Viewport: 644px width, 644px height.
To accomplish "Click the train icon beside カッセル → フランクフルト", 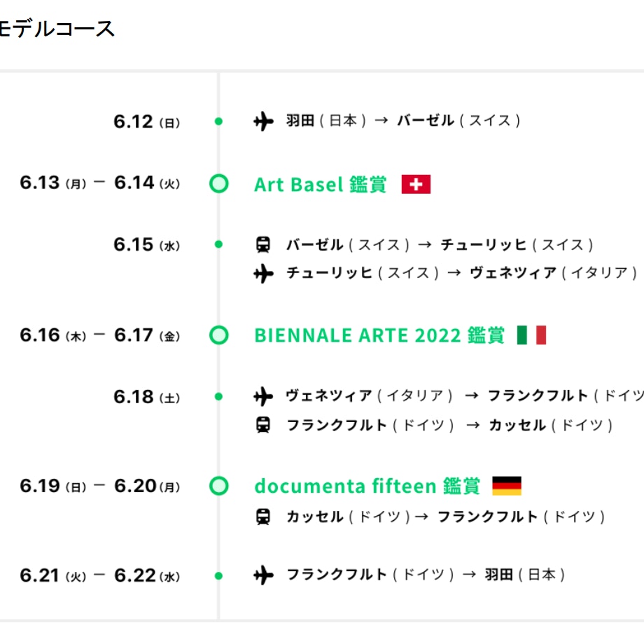I will click(x=263, y=517).
